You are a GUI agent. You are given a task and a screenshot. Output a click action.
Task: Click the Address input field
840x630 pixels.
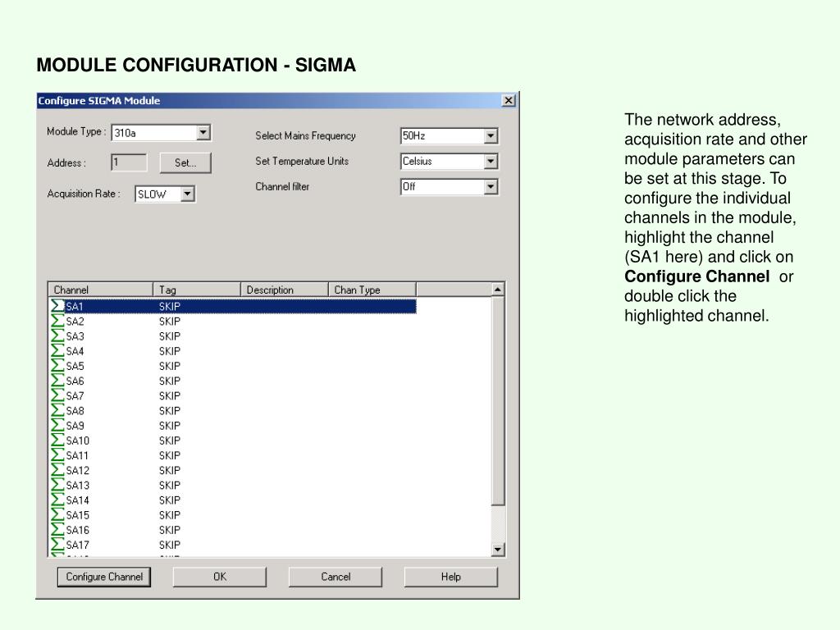pos(129,162)
